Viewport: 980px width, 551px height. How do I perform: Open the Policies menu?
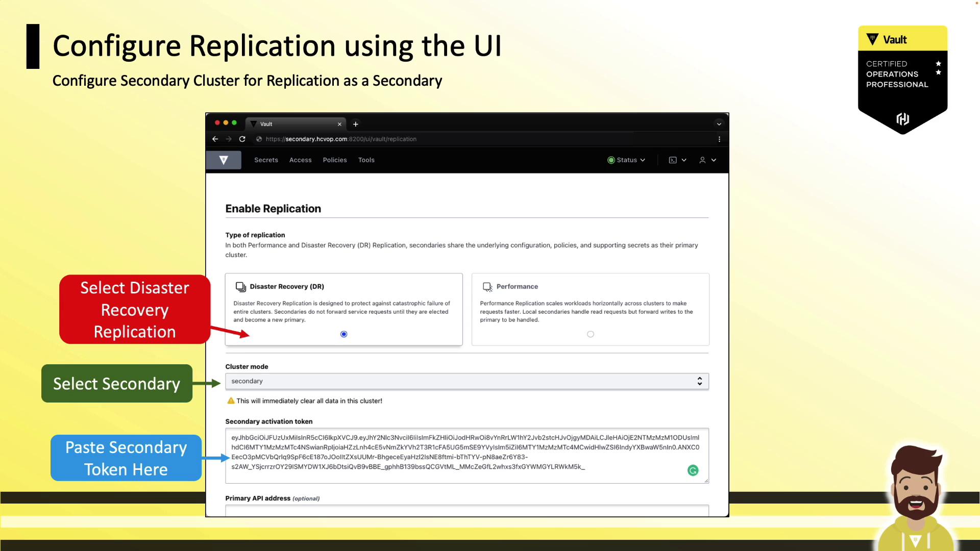334,160
